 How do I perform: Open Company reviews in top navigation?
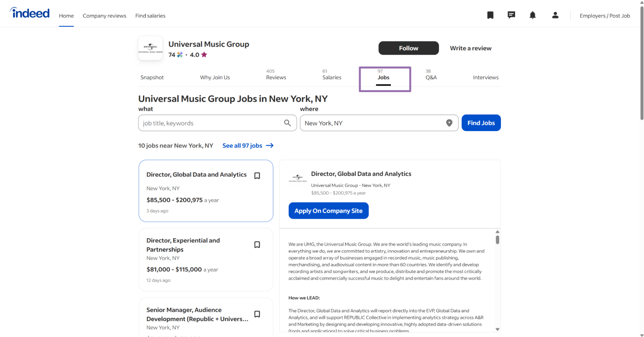point(104,16)
